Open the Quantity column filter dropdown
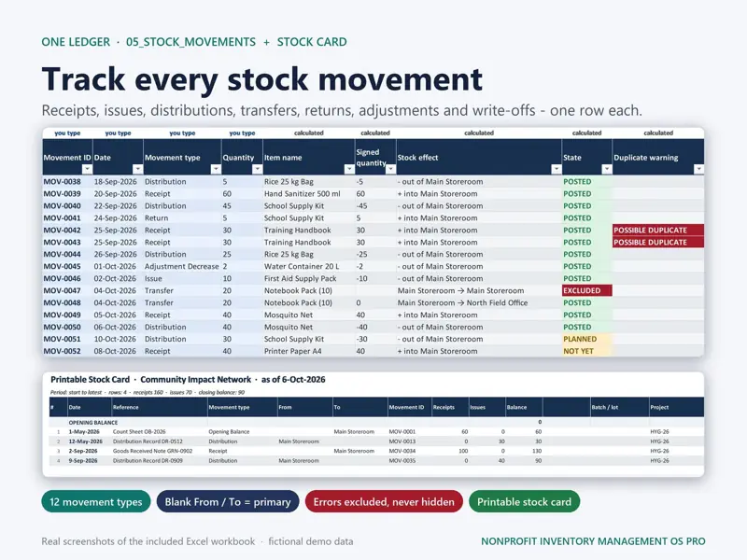 point(258,169)
